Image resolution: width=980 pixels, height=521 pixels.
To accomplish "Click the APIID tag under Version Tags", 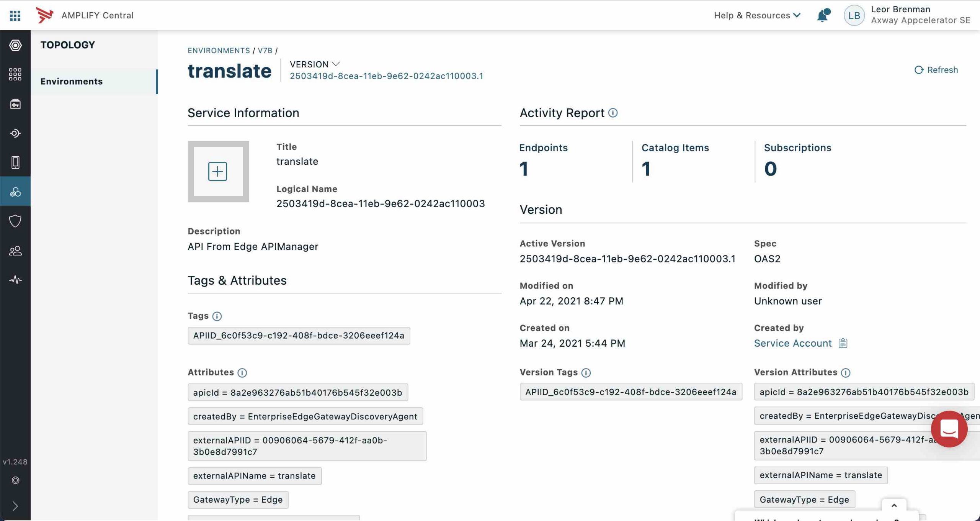I will 630,392.
